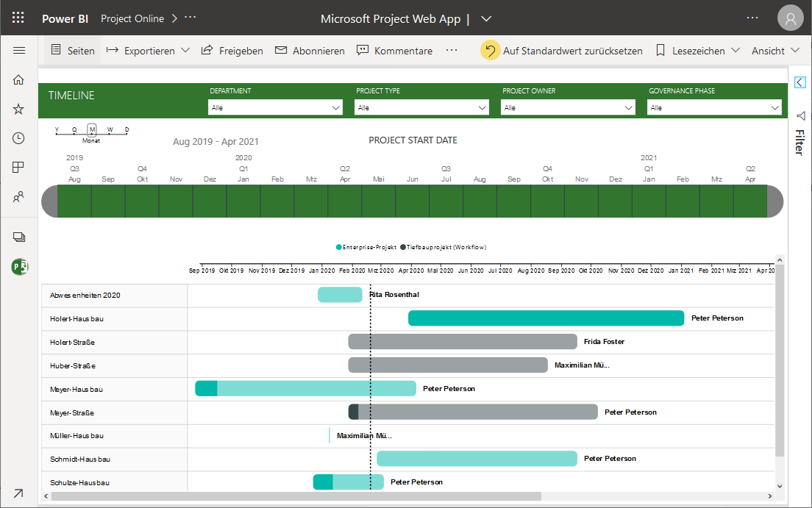Open the user account avatar menu

click(x=790, y=18)
